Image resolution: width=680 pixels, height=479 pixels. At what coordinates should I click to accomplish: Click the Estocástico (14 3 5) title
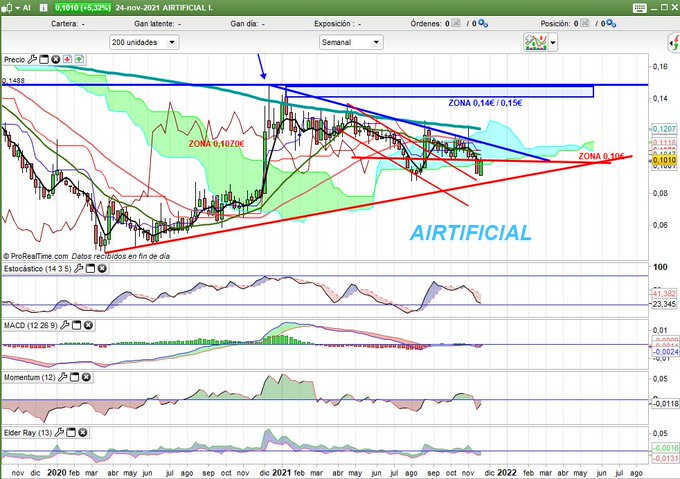(x=38, y=269)
